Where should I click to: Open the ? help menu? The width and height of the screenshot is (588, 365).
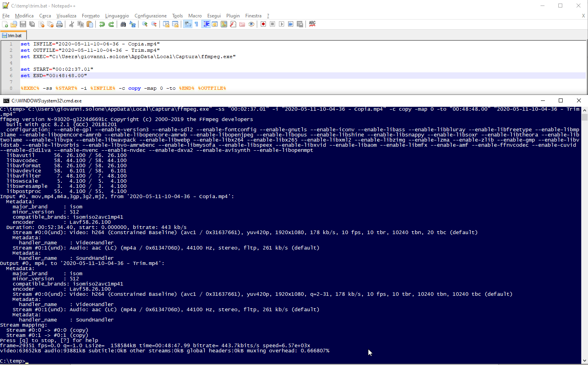tap(268, 16)
